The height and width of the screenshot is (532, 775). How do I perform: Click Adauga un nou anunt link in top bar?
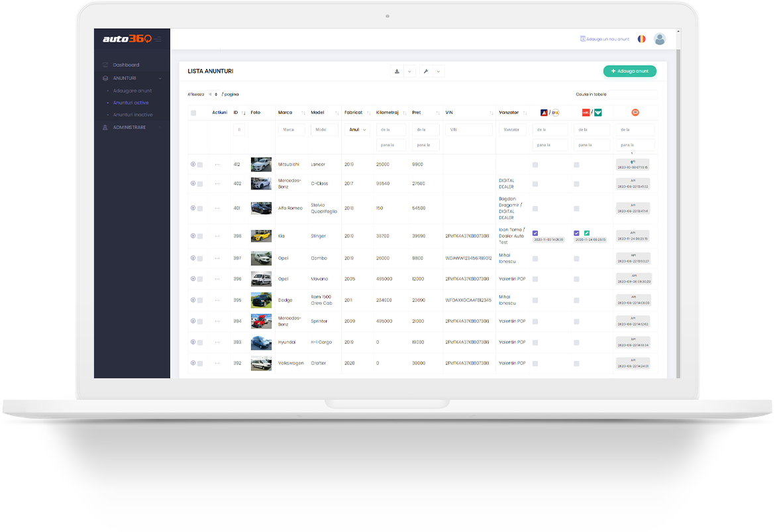605,38
